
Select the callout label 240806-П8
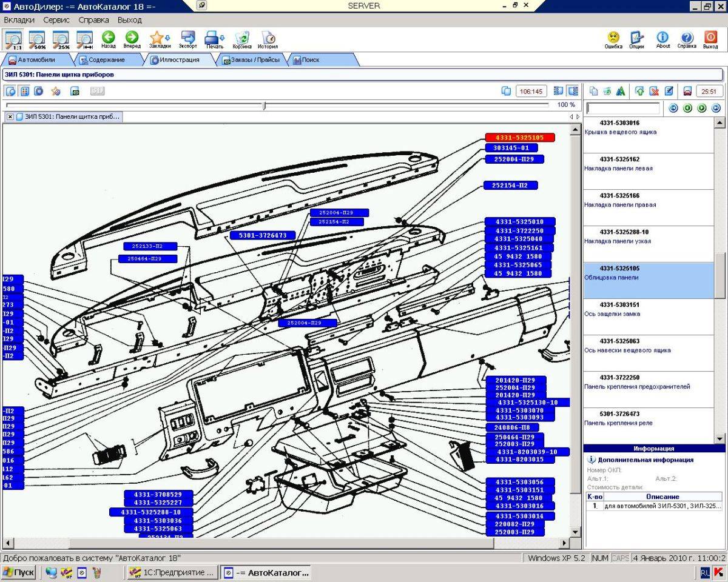pyautogui.click(x=512, y=427)
